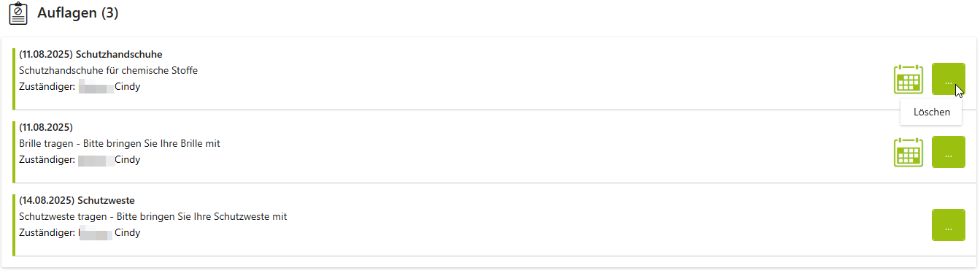This screenshot has width=980, height=271.
Task: Select the Schutzhandschuhe title with date 11.08.2025
Action: pos(90,54)
